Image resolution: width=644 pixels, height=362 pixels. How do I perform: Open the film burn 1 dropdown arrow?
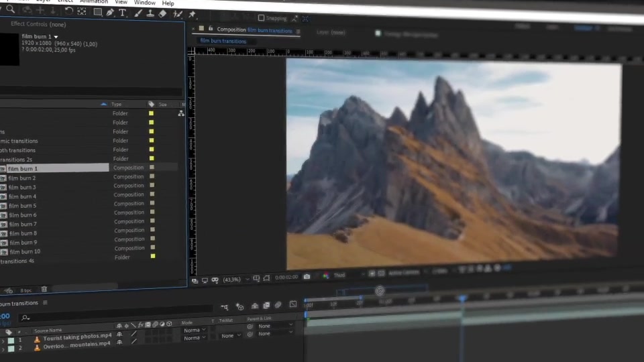click(x=56, y=37)
